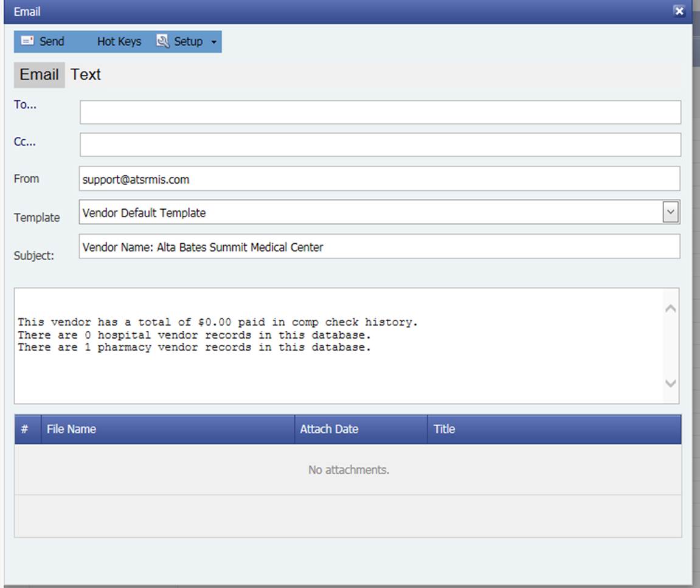The height and width of the screenshot is (588, 700).
Task: Click the Title column header
Action: (x=443, y=429)
